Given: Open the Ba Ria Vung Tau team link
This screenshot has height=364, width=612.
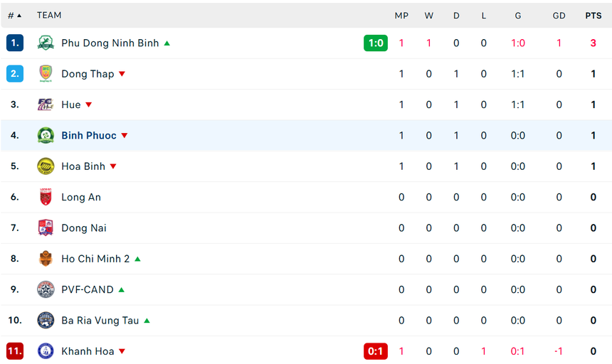Looking at the screenshot, I should pos(100,321).
